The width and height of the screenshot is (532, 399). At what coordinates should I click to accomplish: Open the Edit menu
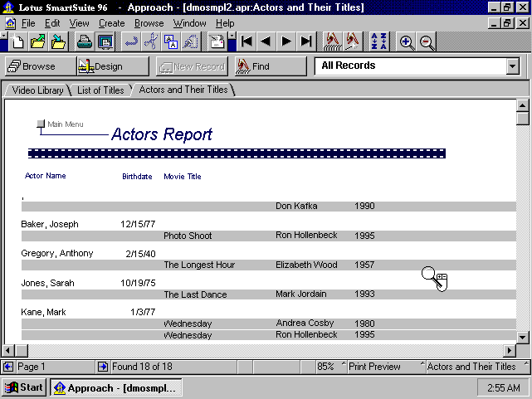tap(52, 23)
